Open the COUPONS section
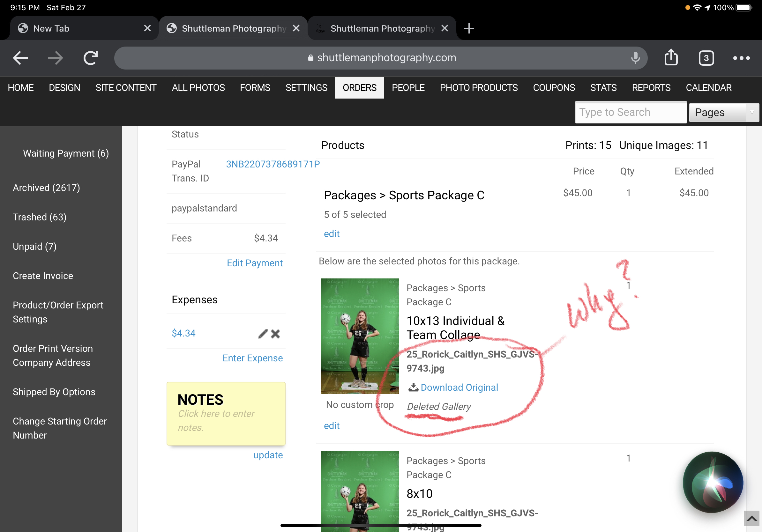The height and width of the screenshot is (532, 762). point(554,88)
